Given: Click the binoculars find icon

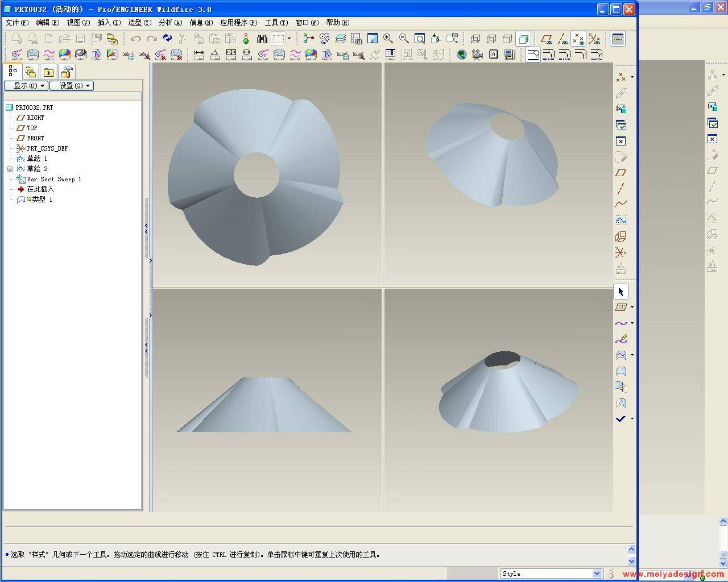Looking at the screenshot, I should (x=262, y=39).
